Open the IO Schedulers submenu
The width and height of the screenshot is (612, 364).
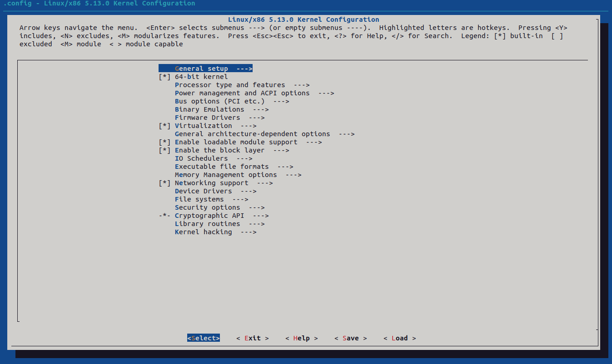click(214, 158)
